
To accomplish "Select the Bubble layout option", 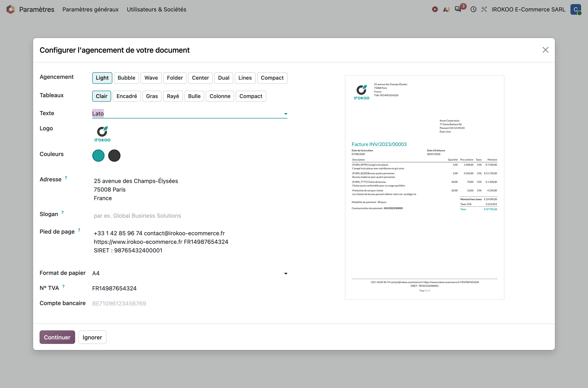I will pyautogui.click(x=126, y=78).
